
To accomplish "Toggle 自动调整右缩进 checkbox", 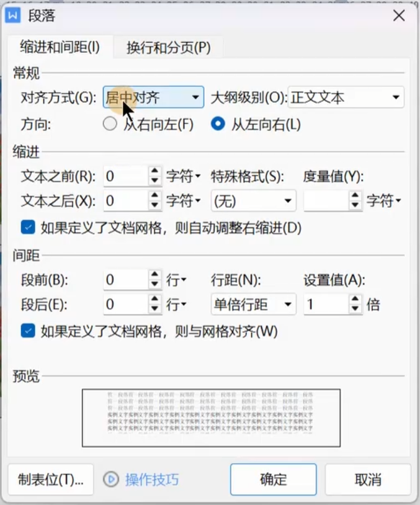I will pyautogui.click(x=28, y=228).
